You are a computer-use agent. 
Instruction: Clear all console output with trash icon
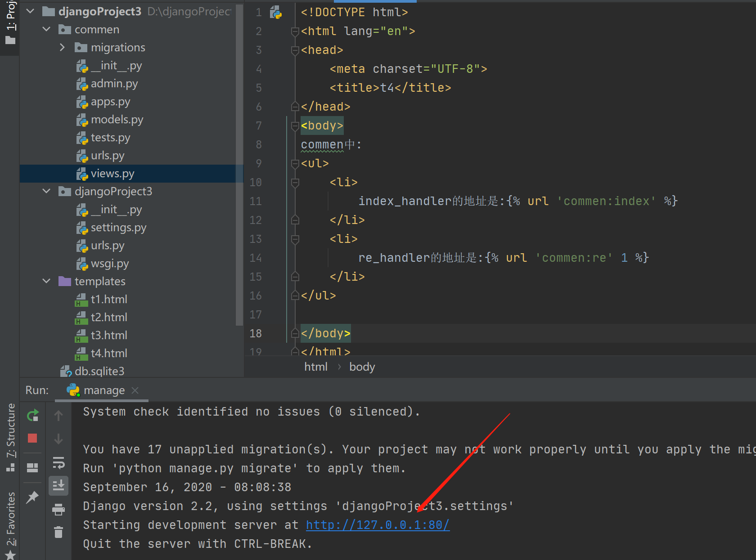[x=58, y=532]
